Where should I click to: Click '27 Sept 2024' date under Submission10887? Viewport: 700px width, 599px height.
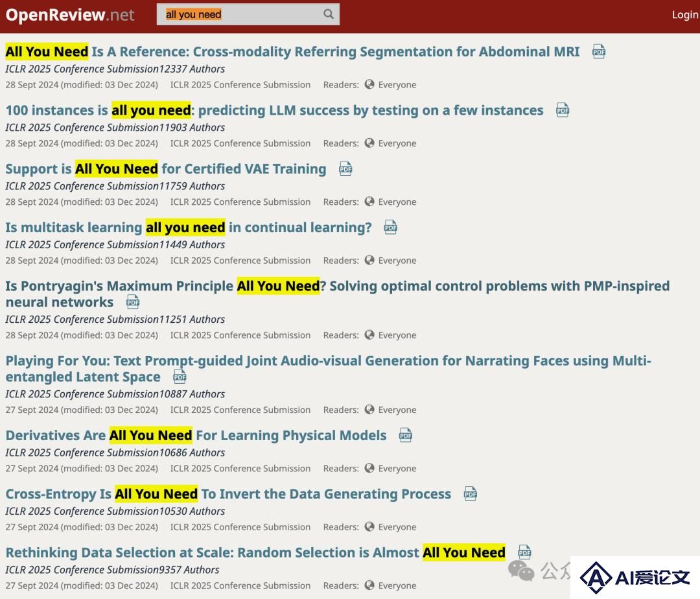[32, 410]
